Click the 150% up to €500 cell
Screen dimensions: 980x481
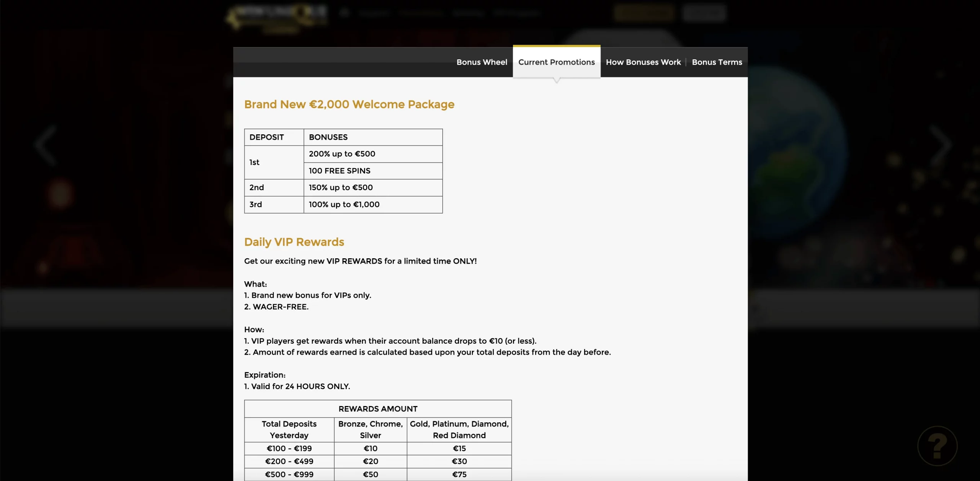click(x=373, y=188)
